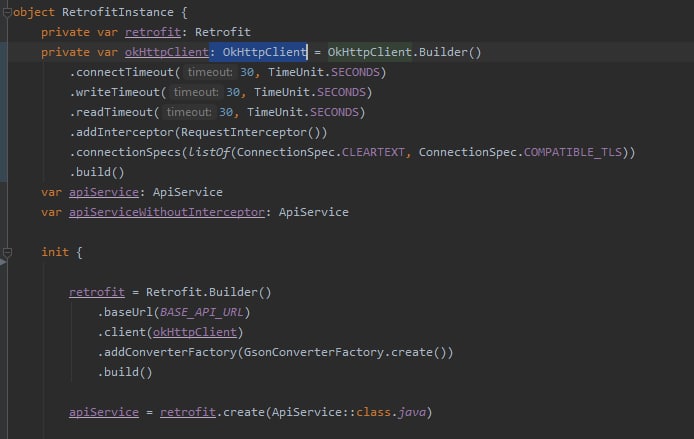The image size is (694, 439).
Task: Click RequestInterceptor() constructor call
Action: (x=251, y=132)
